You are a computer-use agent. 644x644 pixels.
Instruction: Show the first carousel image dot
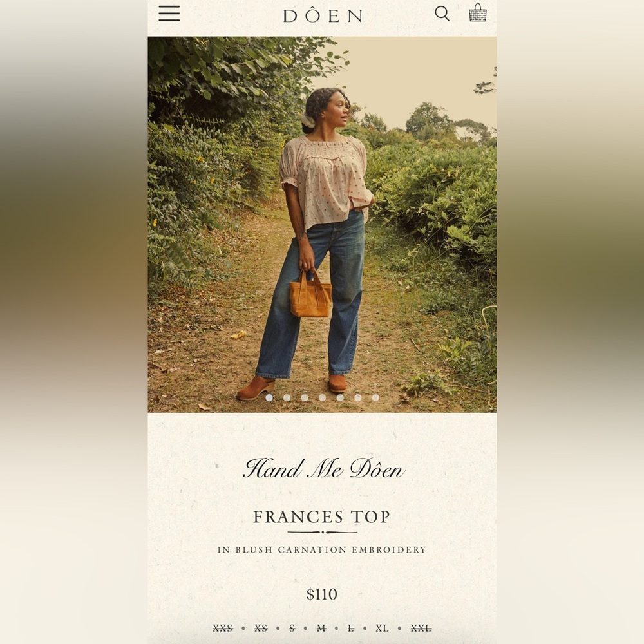coord(269,397)
